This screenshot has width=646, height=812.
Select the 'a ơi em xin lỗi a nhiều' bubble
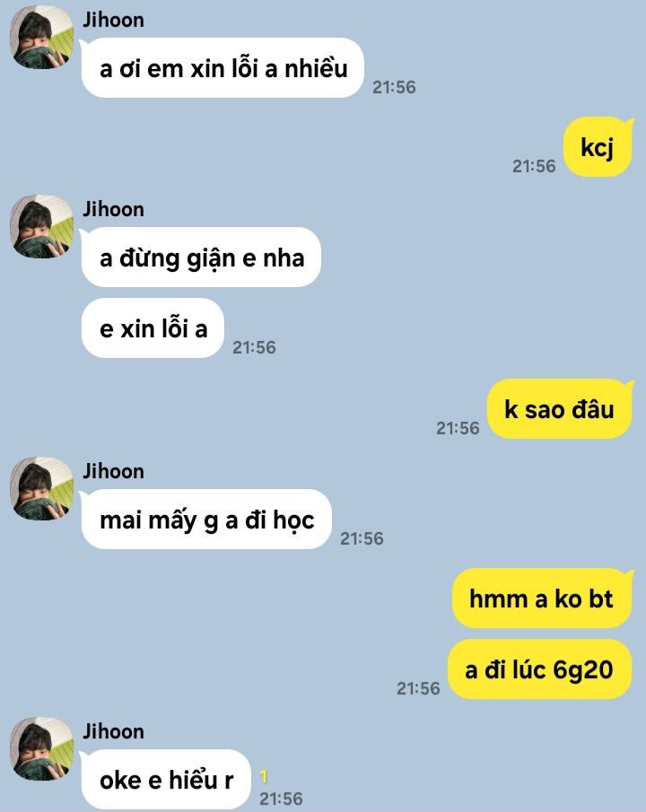click(x=223, y=68)
